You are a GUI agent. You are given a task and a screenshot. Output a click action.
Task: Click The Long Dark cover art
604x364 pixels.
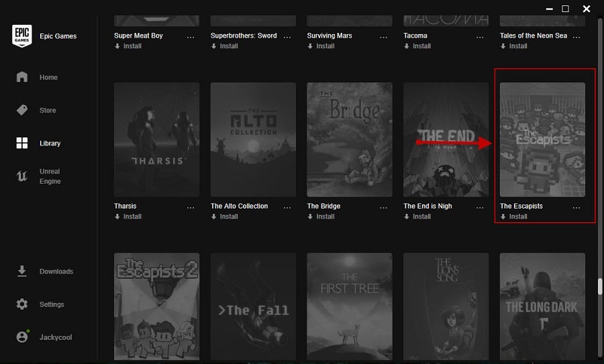542,306
